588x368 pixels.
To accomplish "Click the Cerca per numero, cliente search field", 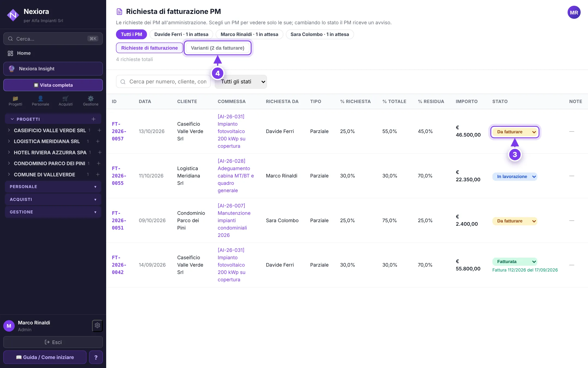I will [x=163, y=82].
